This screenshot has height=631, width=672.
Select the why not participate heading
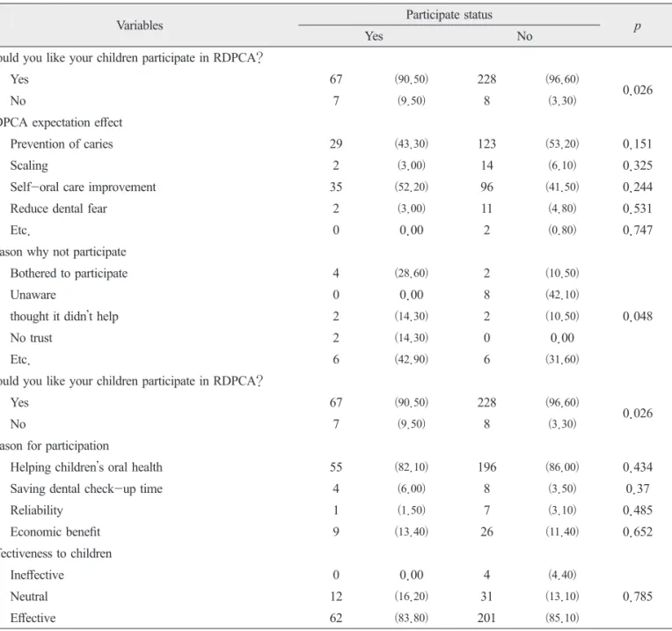pos(63,252)
